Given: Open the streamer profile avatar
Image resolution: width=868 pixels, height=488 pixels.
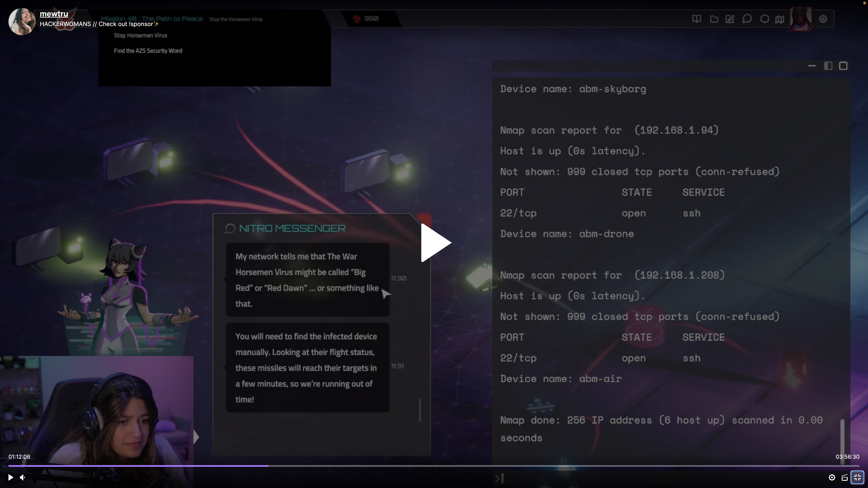Looking at the screenshot, I should (x=22, y=22).
